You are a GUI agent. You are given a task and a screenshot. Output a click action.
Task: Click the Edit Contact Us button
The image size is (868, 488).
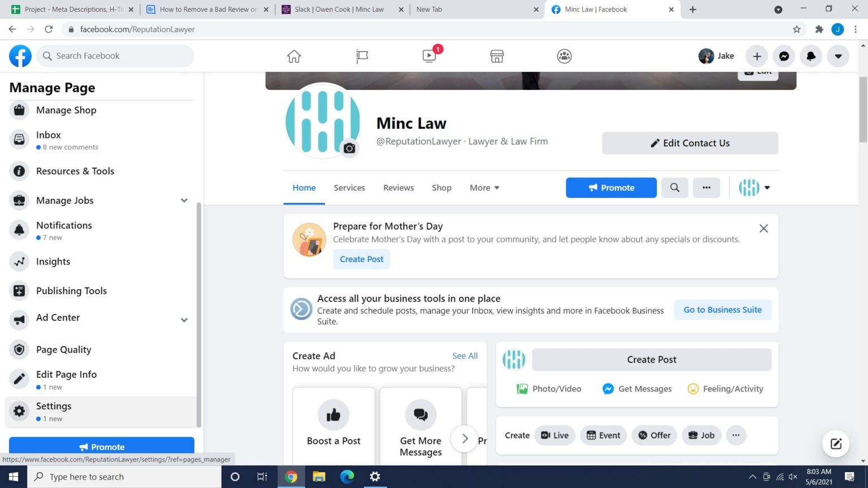(690, 143)
